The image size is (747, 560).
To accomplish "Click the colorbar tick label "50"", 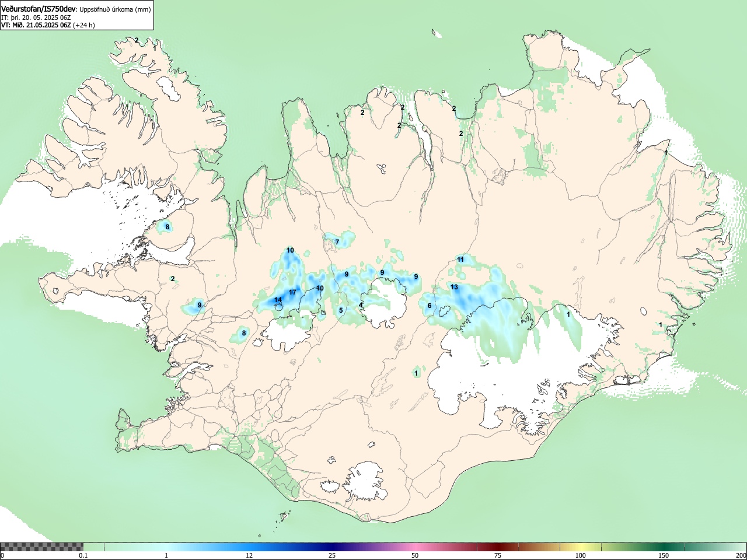I will [x=415, y=555].
